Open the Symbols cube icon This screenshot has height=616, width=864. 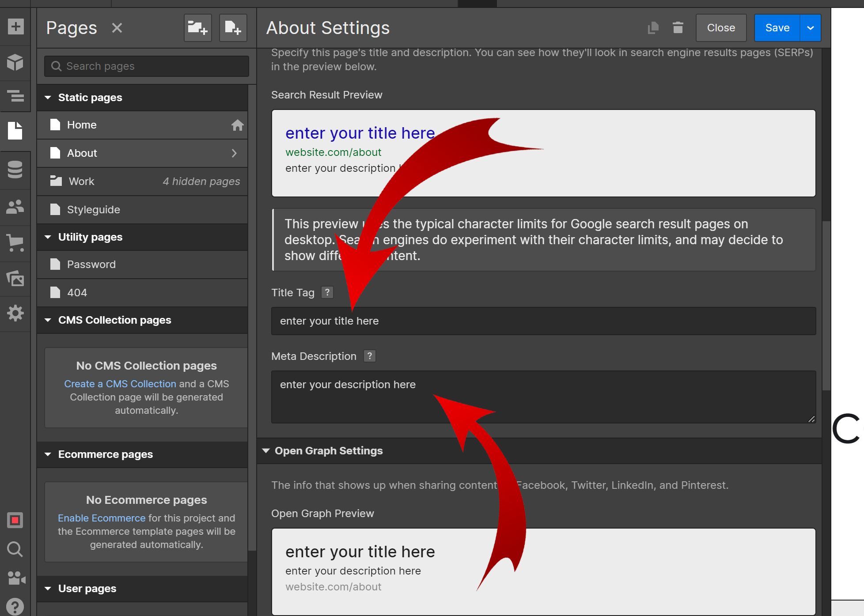[x=15, y=62]
